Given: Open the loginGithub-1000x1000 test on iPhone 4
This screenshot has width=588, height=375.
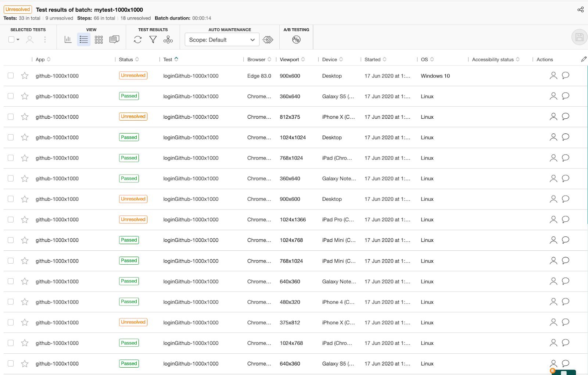Looking at the screenshot, I should coord(191,302).
